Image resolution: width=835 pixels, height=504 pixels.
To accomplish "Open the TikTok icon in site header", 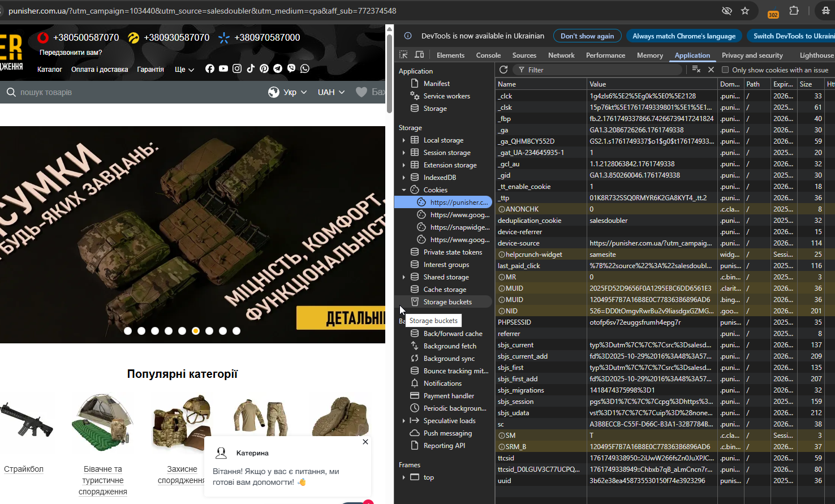I will 251,68.
